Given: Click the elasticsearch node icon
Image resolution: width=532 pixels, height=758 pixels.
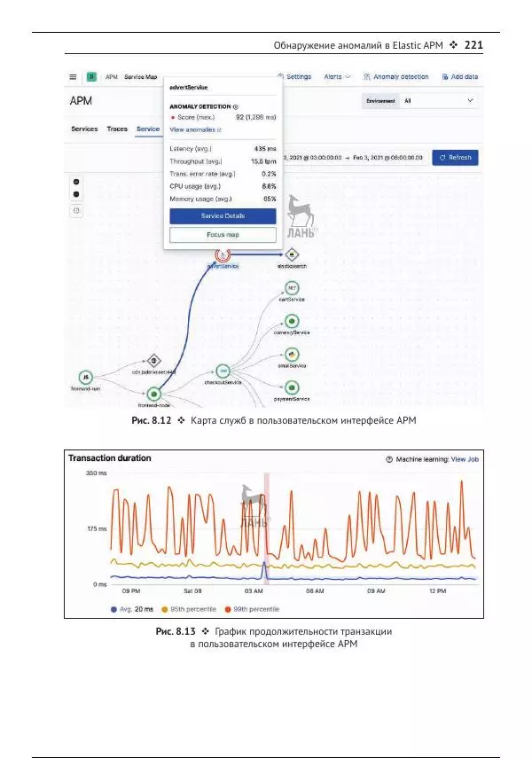Looking at the screenshot, I should [291, 254].
